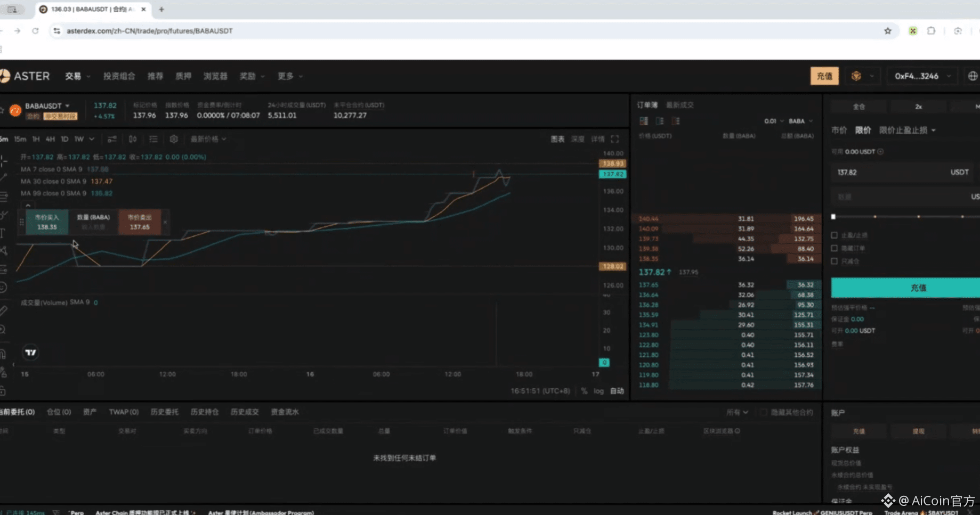Open the browser extensions puzzle icon
The width and height of the screenshot is (980, 515).
pos(931,31)
